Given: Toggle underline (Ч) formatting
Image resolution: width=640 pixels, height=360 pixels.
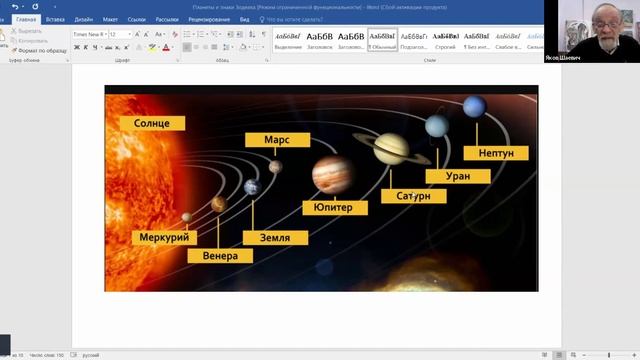Looking at the screenshot, I should pyautogui.click(x=95, y=48).
